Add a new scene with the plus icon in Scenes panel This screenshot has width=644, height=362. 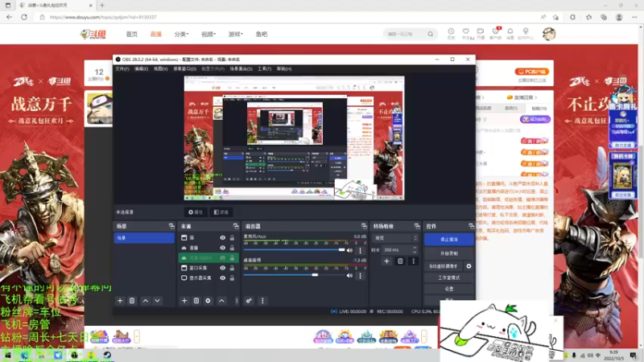tap(120, 301)
